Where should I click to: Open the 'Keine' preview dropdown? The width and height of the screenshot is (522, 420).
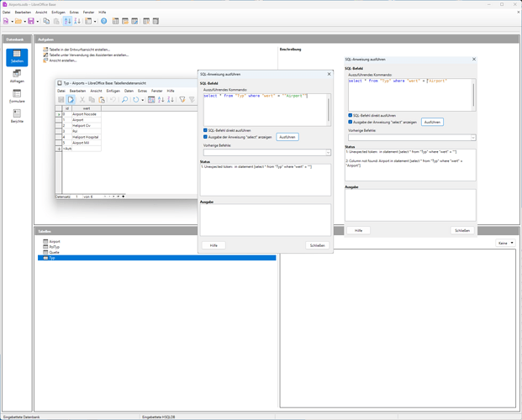[x=504, y=243]
